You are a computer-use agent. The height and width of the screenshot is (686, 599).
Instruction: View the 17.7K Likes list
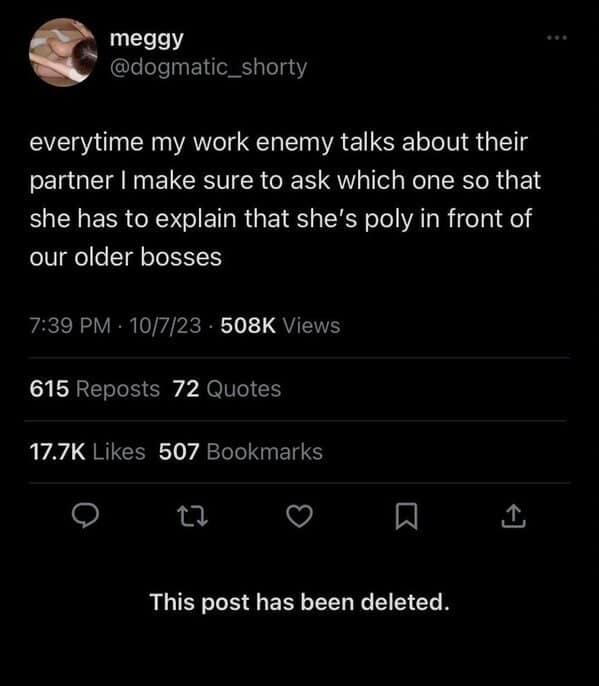coord(88,452)
